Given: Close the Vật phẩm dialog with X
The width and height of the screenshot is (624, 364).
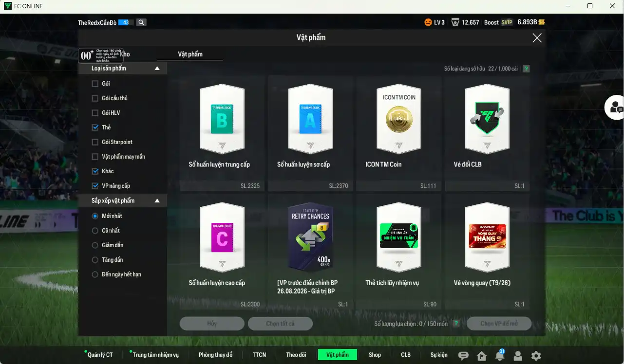Looking at the screenshot, I should pos(537,38).
